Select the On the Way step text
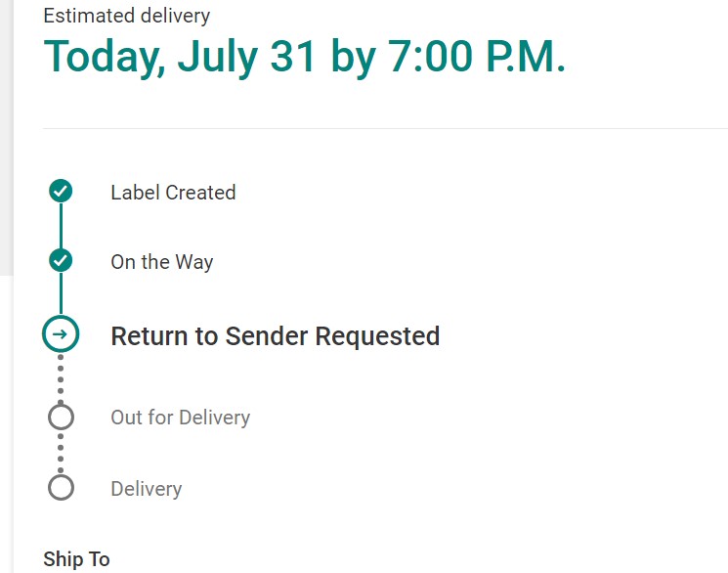 point(161,262)
